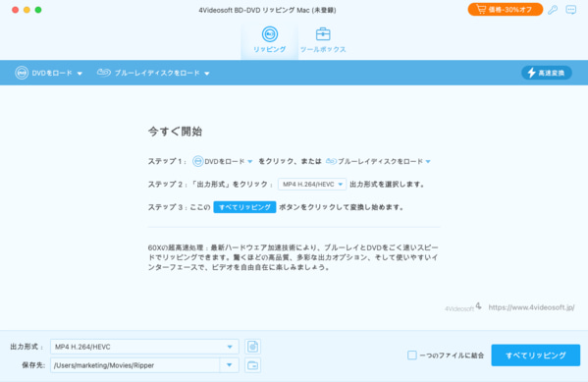Screen dimensions: 588x382
Task: Click the dropdown arrow after DVDをロード in ステップ1
Action: click(250, 162)
